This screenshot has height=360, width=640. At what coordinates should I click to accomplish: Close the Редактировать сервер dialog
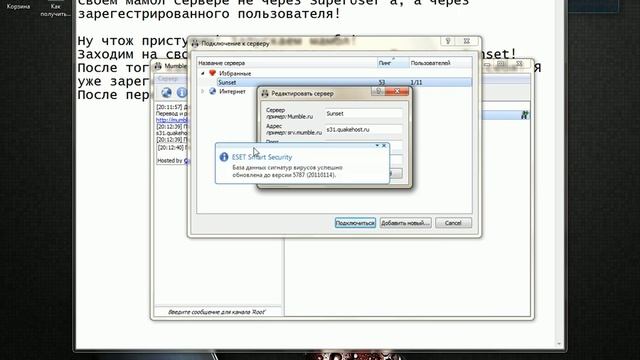(397, 91)
